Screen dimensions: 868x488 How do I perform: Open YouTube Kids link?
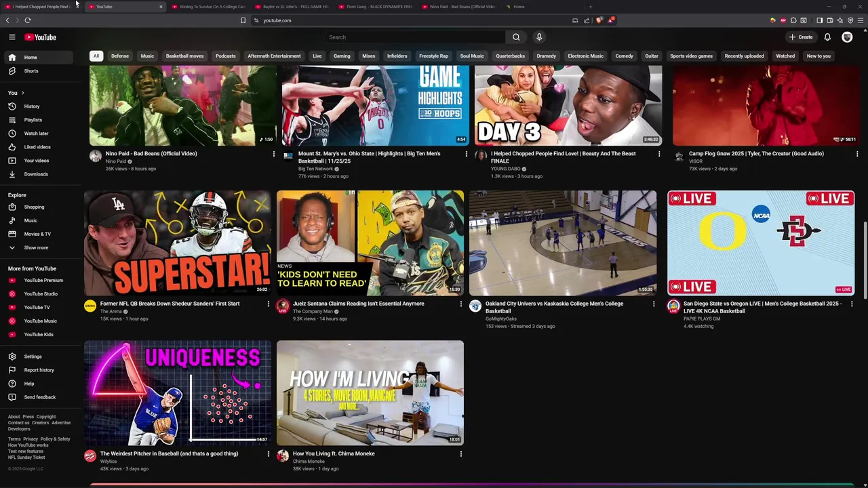(41, 334)
